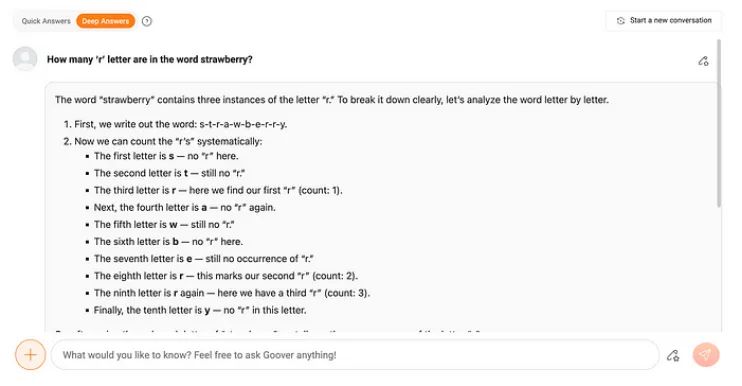The height and width of the screenshot is (386, 742).
Task: Click the 'third letter is r' bullet
Action: pos(218,190)
